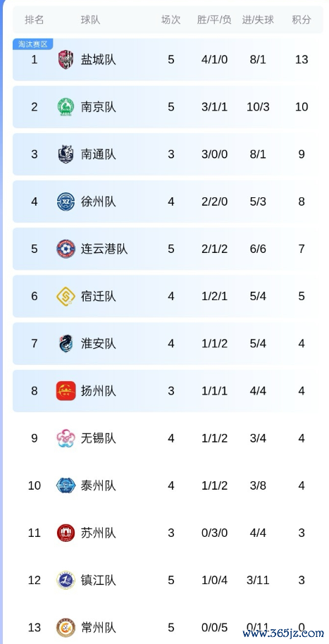Click the 南京队 green team badge
The height and width of the screenshot is (644, 329).
[x=66, y=107]
